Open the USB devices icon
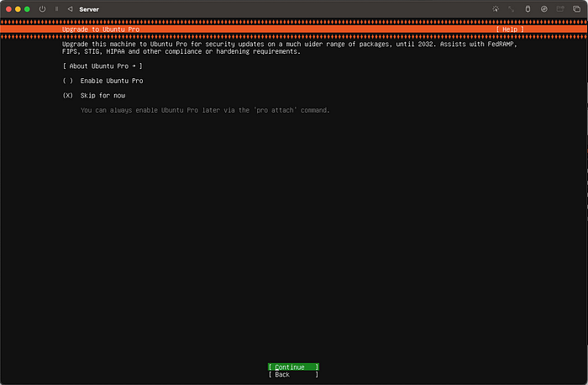Viewport: 588px width, 385px height. pyautogui.click(x=528, y=9)
